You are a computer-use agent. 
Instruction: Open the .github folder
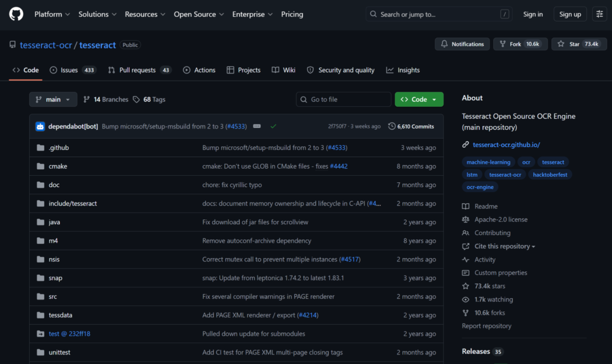59,148
